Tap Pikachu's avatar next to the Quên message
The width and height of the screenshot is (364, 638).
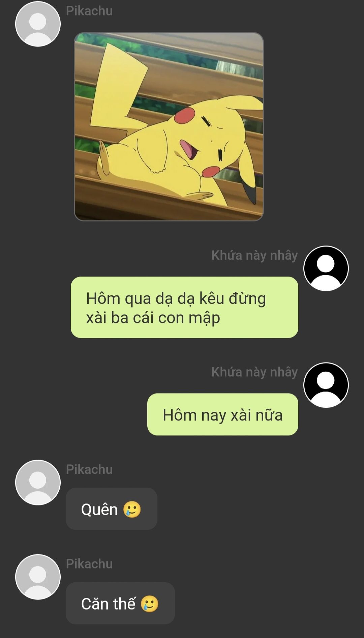[38, 483]
